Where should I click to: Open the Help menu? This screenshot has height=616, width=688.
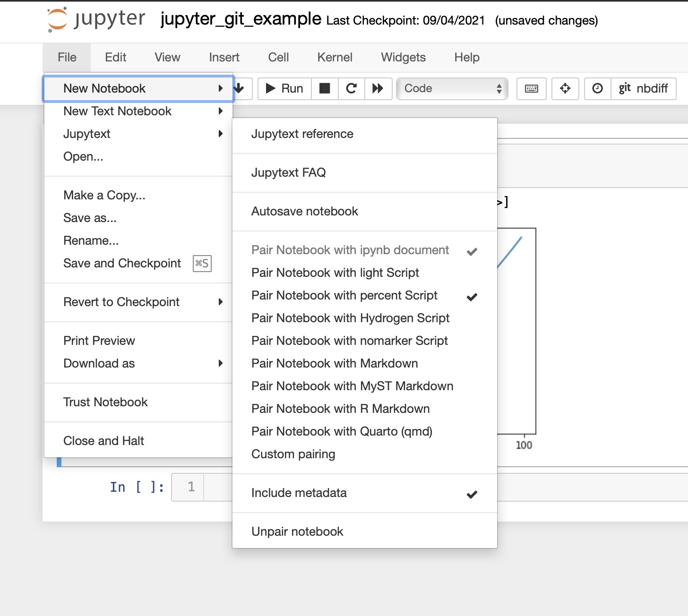point(467,57)
